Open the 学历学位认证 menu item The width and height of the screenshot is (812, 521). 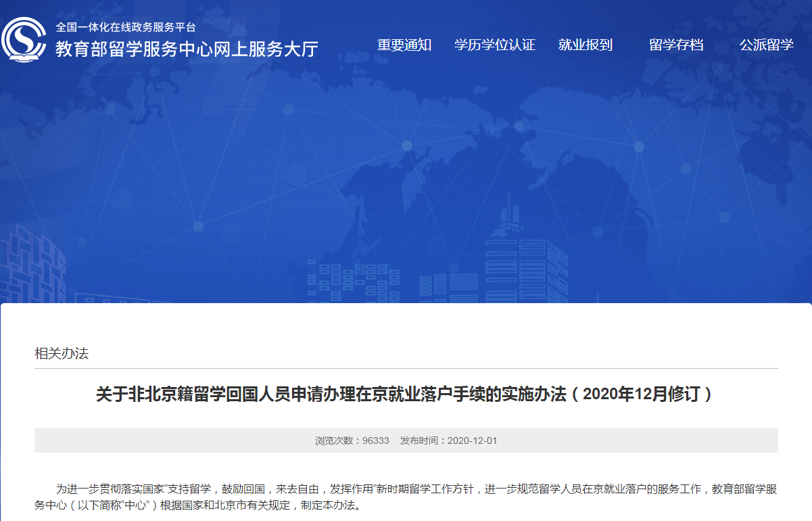495,45
